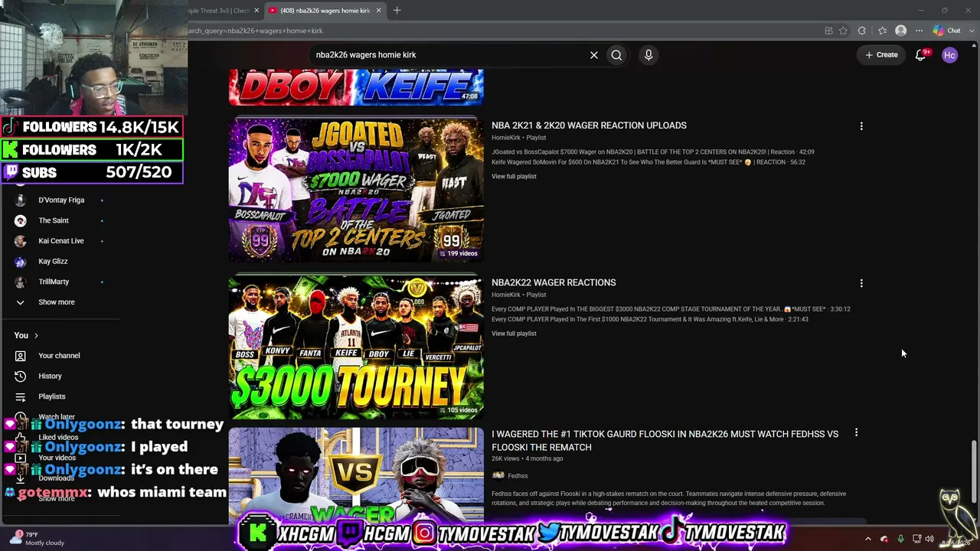Screen dimensions: 980x551
Task: Start voice search with the microphone icon
Action: pos(648,55)
